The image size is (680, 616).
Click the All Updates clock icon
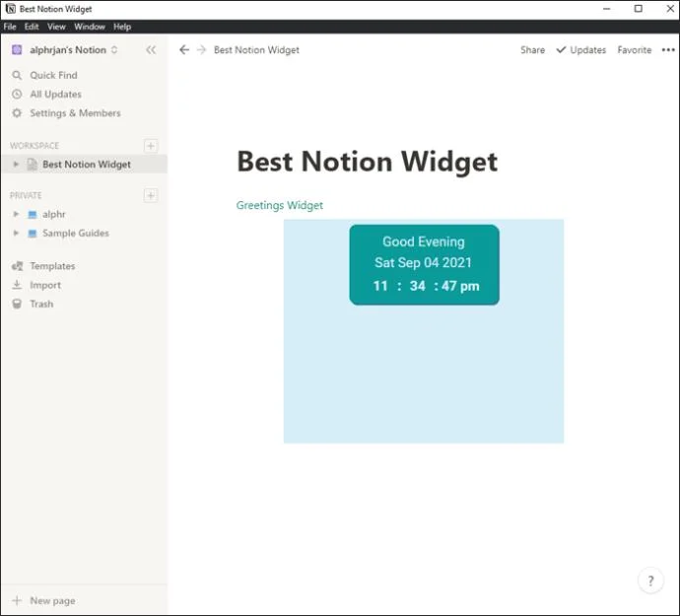(x=17, y=95)
